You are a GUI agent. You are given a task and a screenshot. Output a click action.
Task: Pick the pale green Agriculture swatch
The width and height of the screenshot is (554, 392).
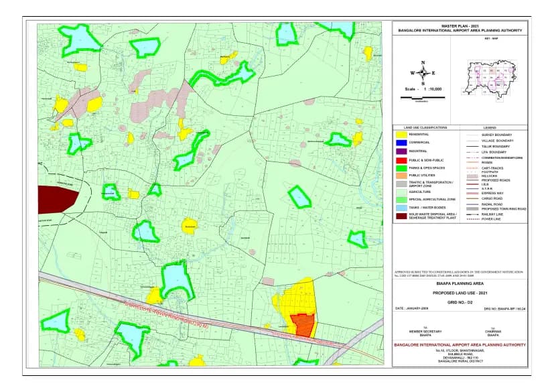pyautogui.click(x=401, y=192)
